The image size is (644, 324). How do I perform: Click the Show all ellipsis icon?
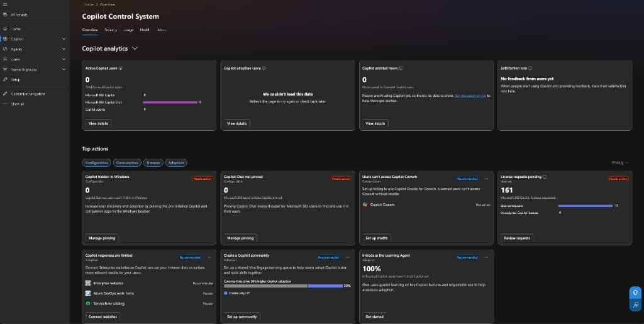coord(5,104)
